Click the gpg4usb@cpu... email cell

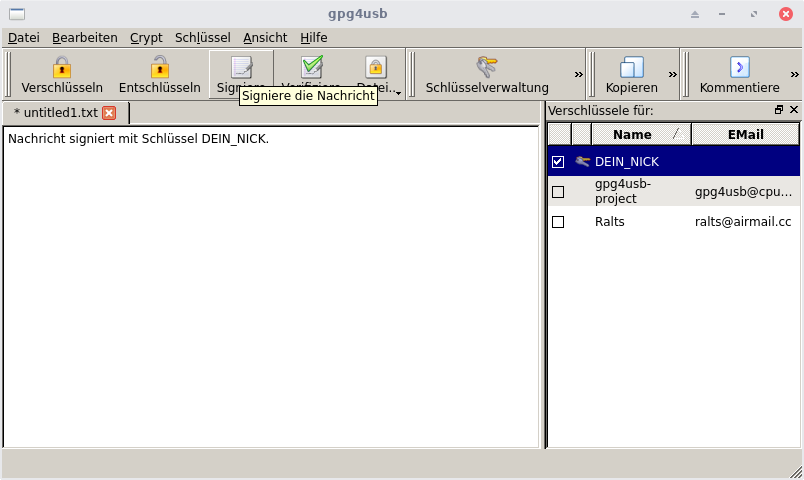(743, 192)
